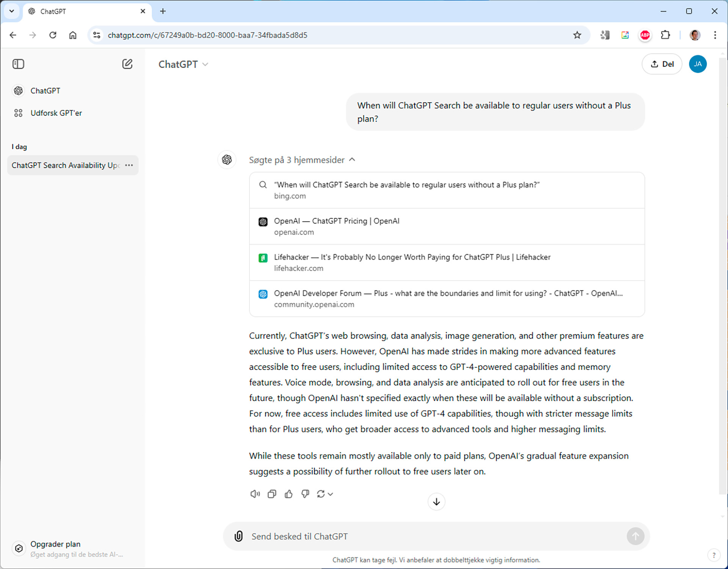Open Chrome profile avatar
The image size is (728, 569).
point(695,35)
